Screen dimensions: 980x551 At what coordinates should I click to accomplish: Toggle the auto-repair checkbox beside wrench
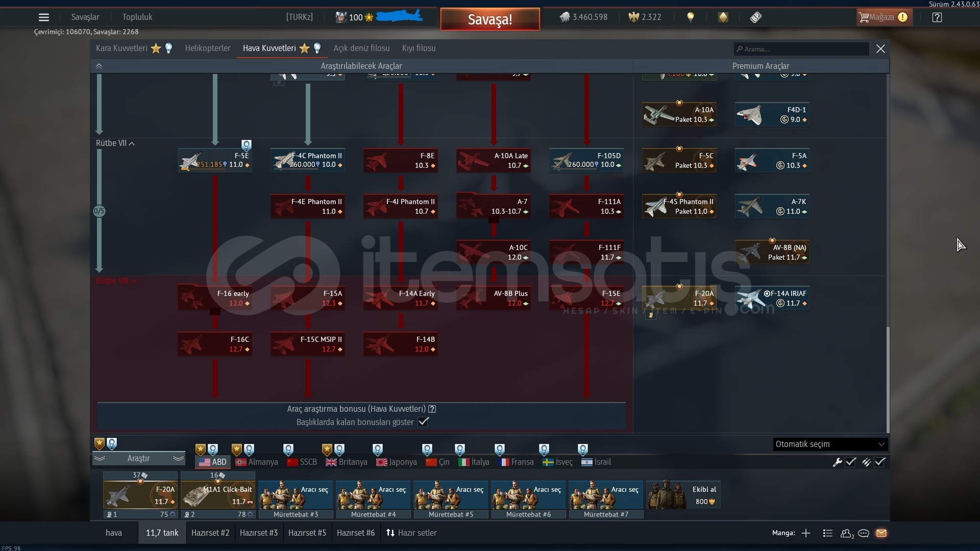tap(850, 462)
